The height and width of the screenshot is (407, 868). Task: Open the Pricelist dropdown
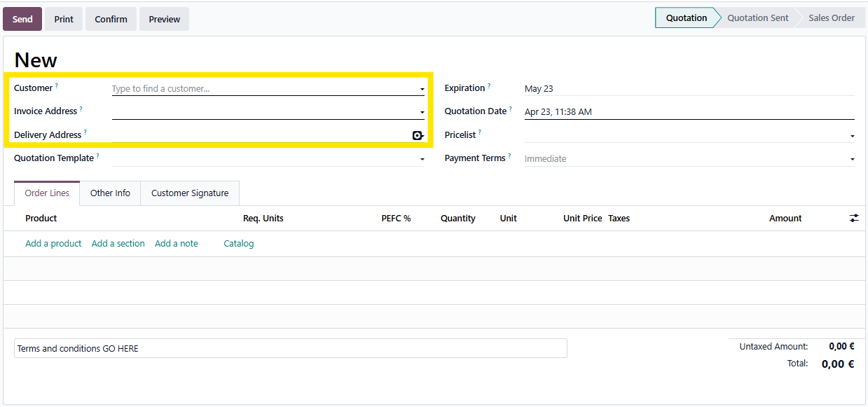click(852, 136)
